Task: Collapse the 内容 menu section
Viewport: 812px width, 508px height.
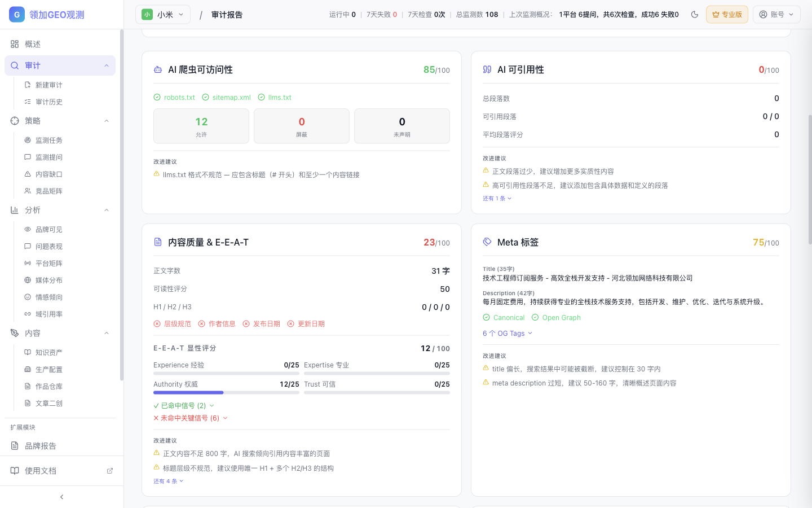Action: 107,333
